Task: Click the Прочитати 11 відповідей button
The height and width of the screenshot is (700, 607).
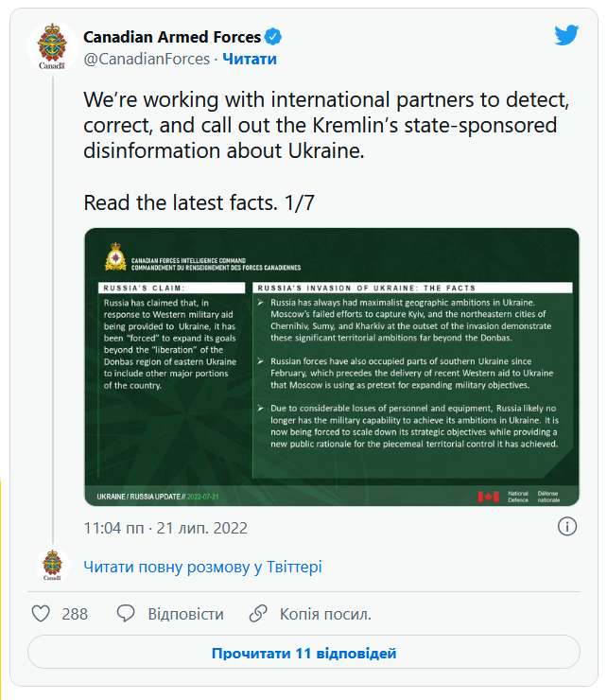Action: 303,653
